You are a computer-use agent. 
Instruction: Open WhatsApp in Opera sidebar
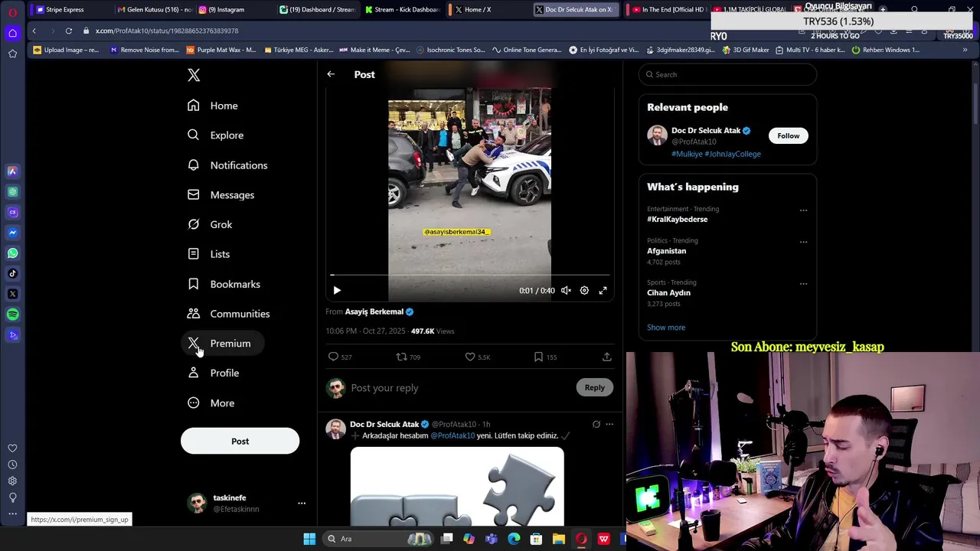(12, 253)
